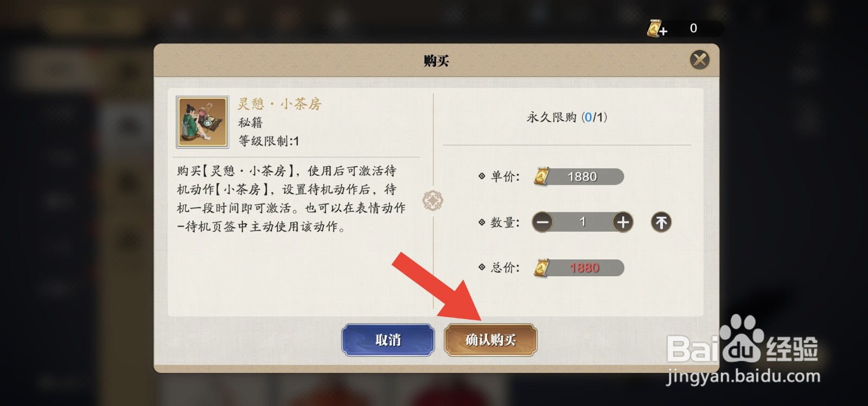This screenshot has height=406, width=868.
Task: Click the 总价 scroll currency icon
Action: pos(541,268)
